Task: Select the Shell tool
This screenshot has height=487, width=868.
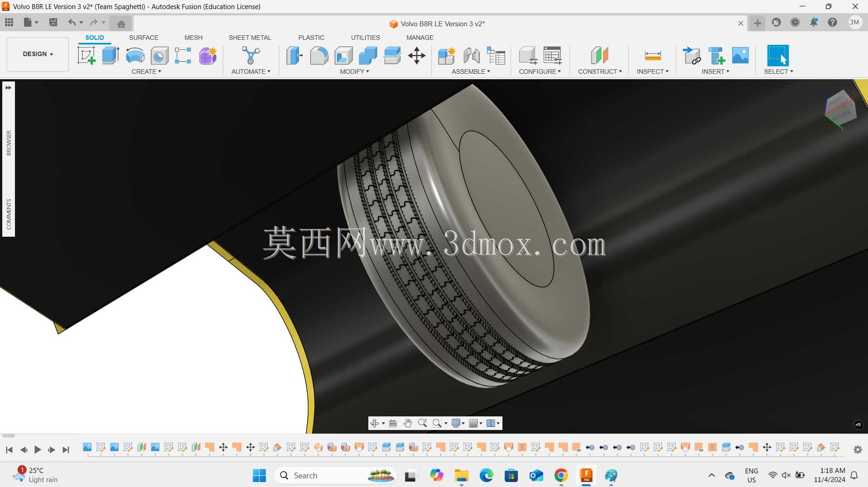Action: (344, 56)
